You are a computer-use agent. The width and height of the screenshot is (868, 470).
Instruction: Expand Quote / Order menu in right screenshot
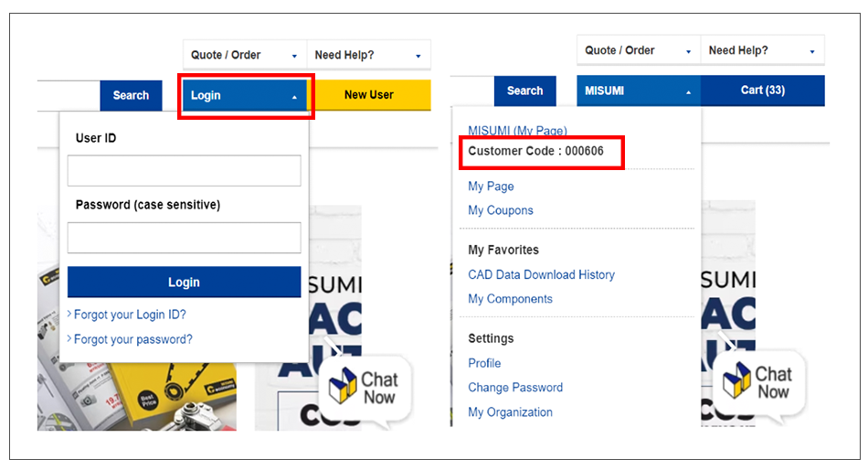639,50
